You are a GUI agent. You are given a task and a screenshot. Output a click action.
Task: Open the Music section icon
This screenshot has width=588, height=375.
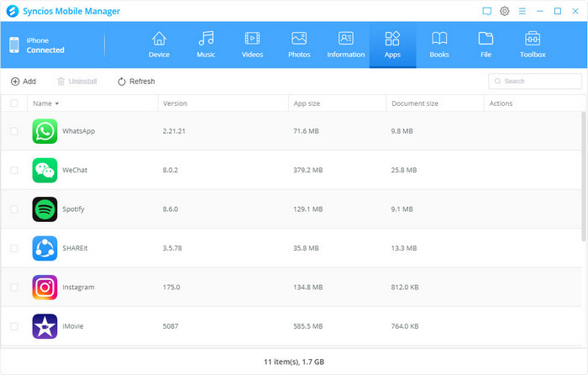point(206,39)
